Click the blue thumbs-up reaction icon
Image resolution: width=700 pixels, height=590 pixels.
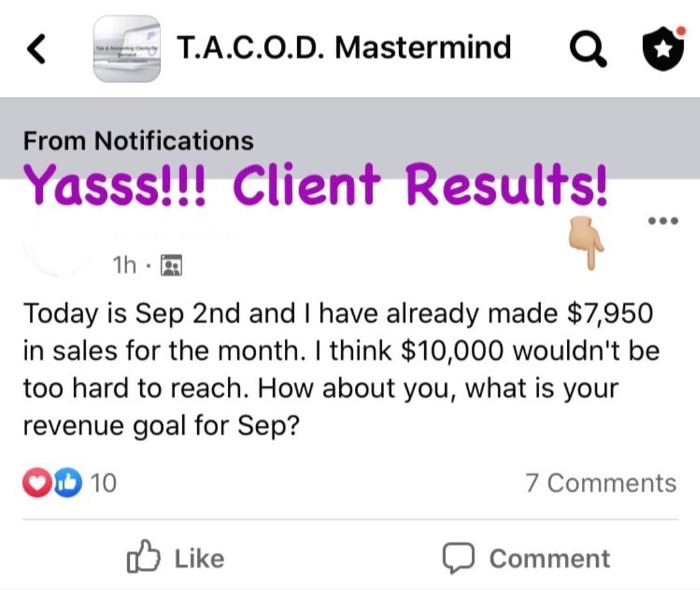click(x=68, y=483)
